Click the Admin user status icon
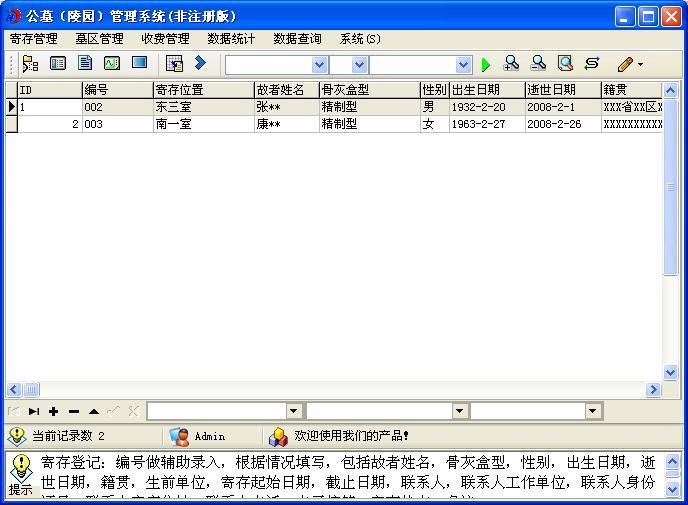This screenshot has height=505, width=688. (179, 436)
